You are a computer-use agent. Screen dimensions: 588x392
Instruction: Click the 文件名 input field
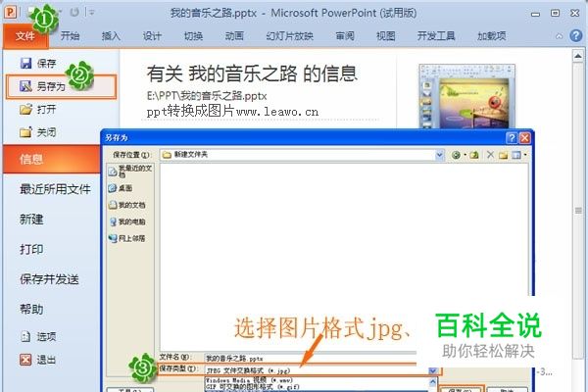[x=310, y=359]
